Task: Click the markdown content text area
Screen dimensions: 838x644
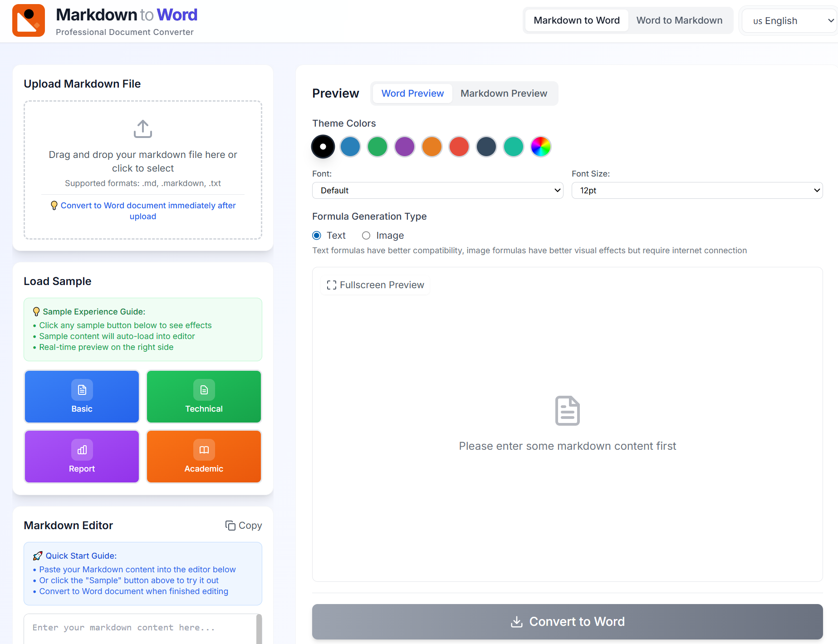Action: 140,629
